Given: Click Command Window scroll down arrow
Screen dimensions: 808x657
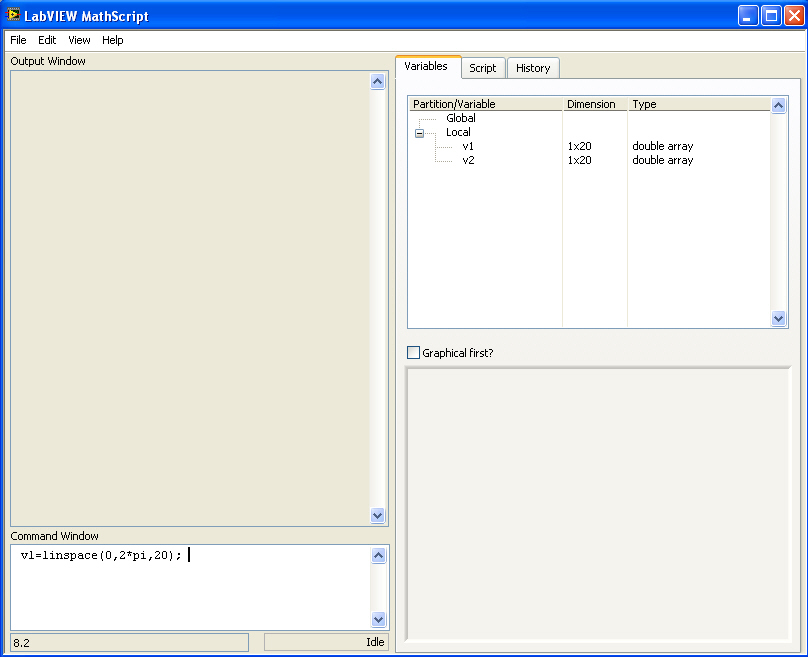Looking at the screenshot, I should (378, 619).
